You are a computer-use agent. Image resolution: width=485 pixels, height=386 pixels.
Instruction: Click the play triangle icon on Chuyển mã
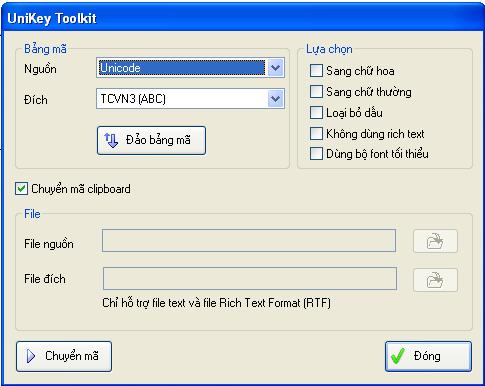pos(31,356)
